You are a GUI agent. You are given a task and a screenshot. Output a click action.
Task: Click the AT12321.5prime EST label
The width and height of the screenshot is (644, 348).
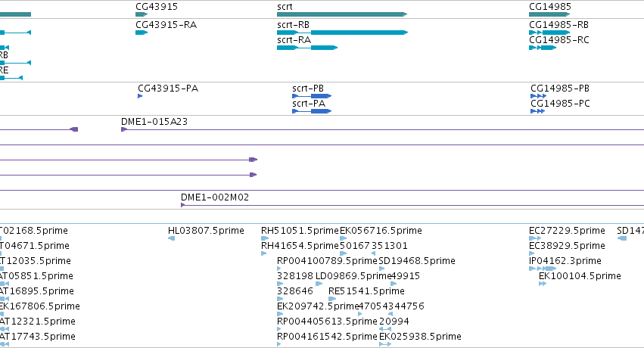tap(38, 322)
